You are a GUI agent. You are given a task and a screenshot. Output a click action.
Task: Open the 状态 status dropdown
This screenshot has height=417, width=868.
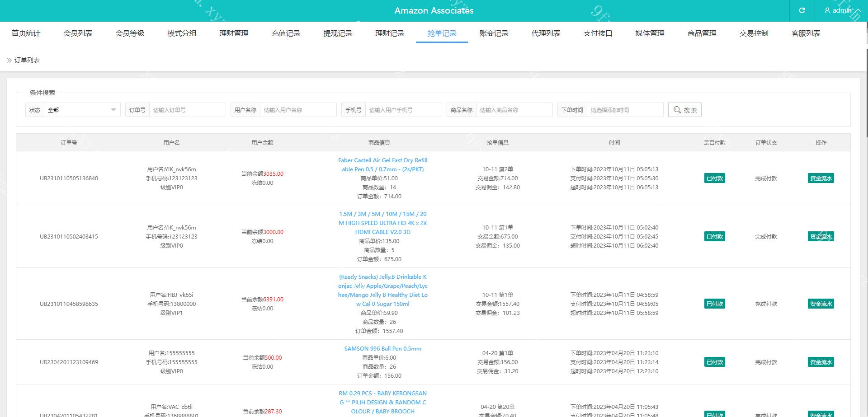(82, 110)
